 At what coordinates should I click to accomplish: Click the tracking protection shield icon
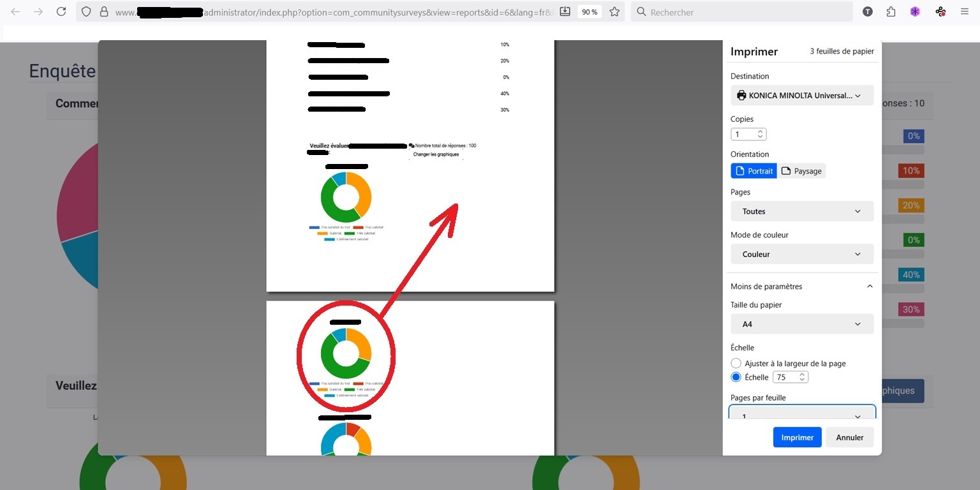click(x=87, y=11)
